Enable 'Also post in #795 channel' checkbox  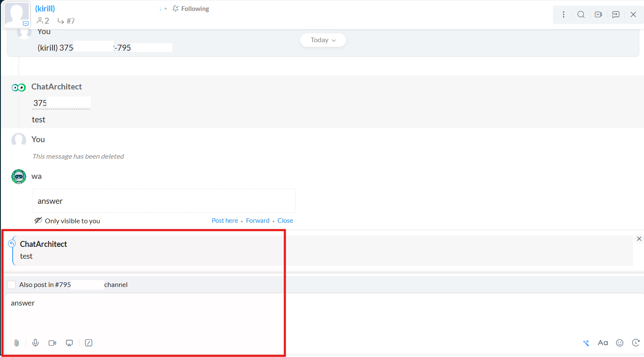point(12,285)
